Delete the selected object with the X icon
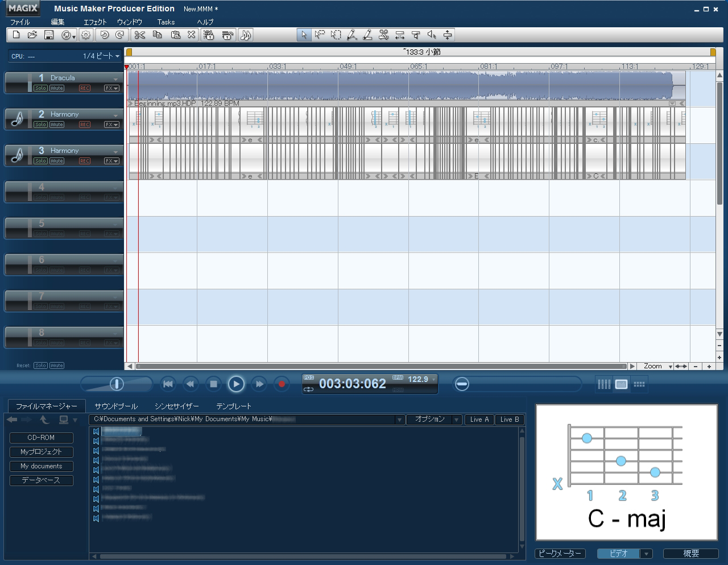This screenshot has height=565, width=728. 192,35
